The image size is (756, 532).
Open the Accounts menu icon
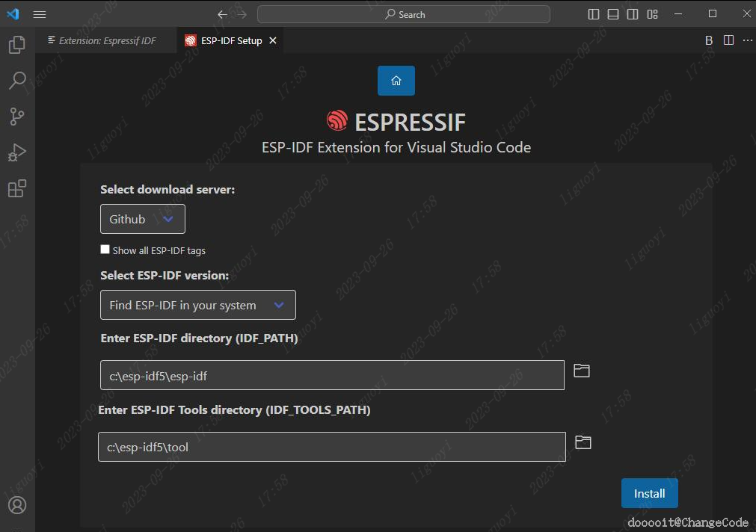(17, 505)
